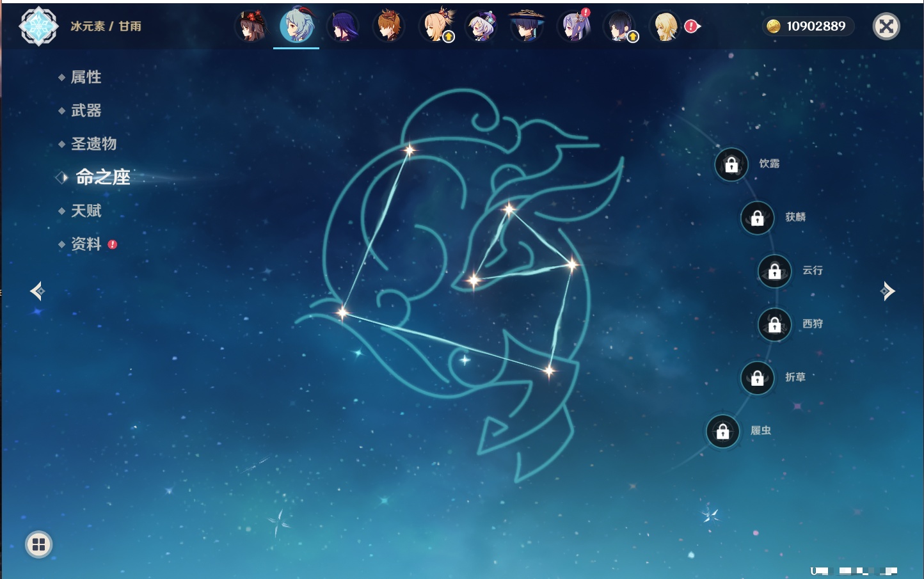Select the blonde Traveler avatar
924x579 pixels.
point(665,26)
